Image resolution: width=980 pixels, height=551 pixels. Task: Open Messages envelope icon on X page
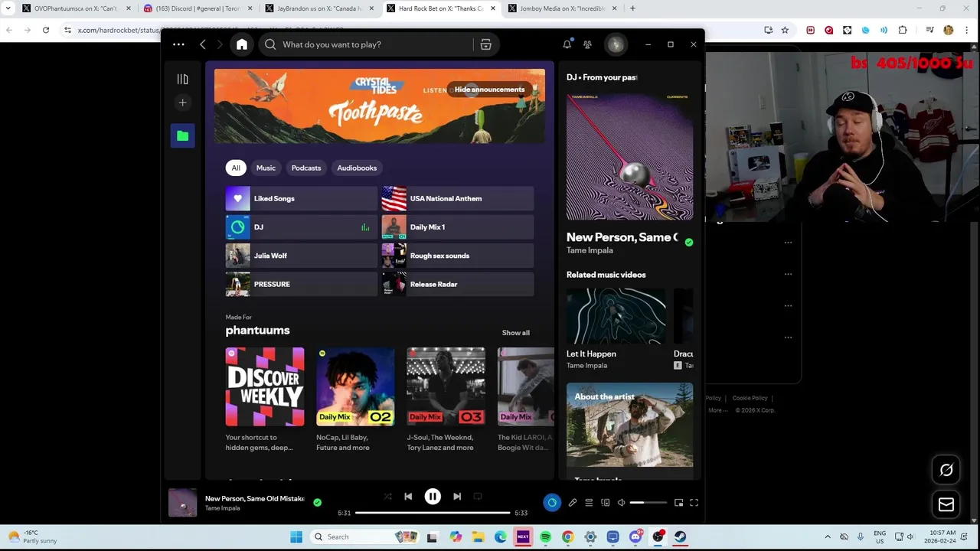tap(946, 504)
